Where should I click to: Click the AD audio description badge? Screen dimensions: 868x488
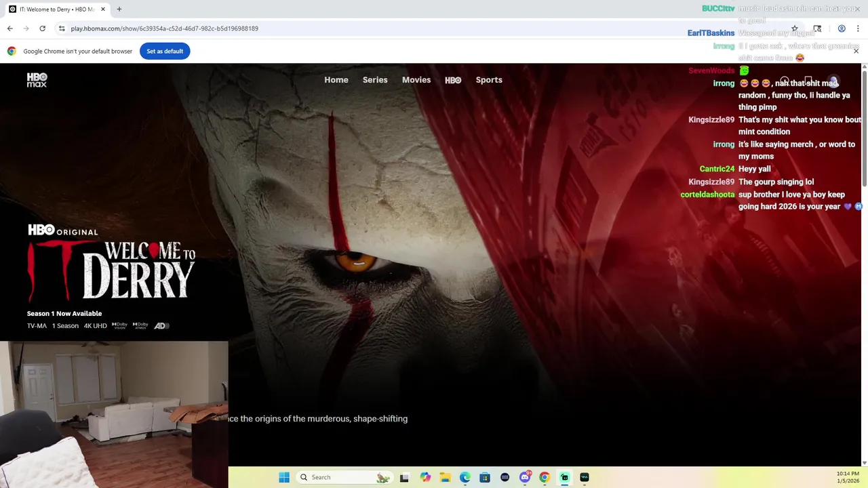click(161, 326)
